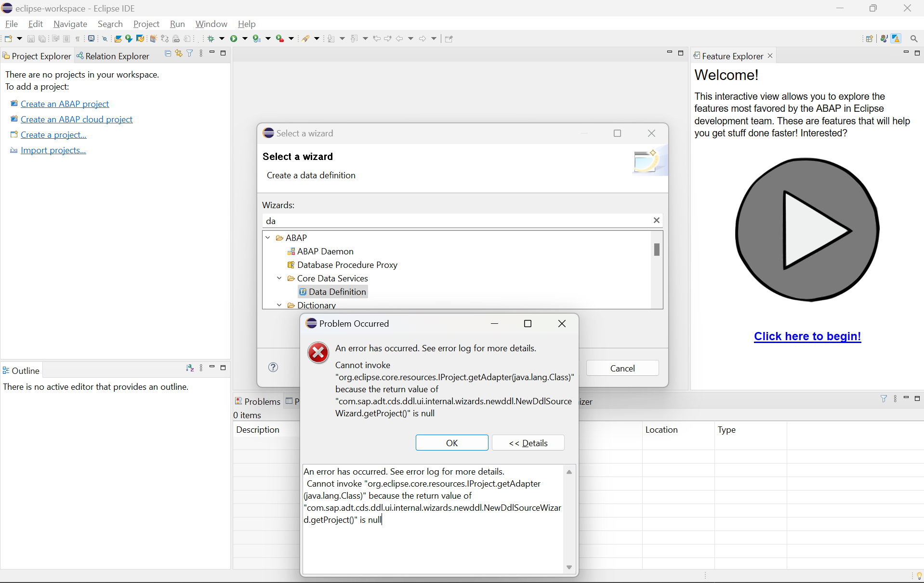Click OK in the Problem Occurred dialog
The image size is (924, 583).
(x=452, y=443)
